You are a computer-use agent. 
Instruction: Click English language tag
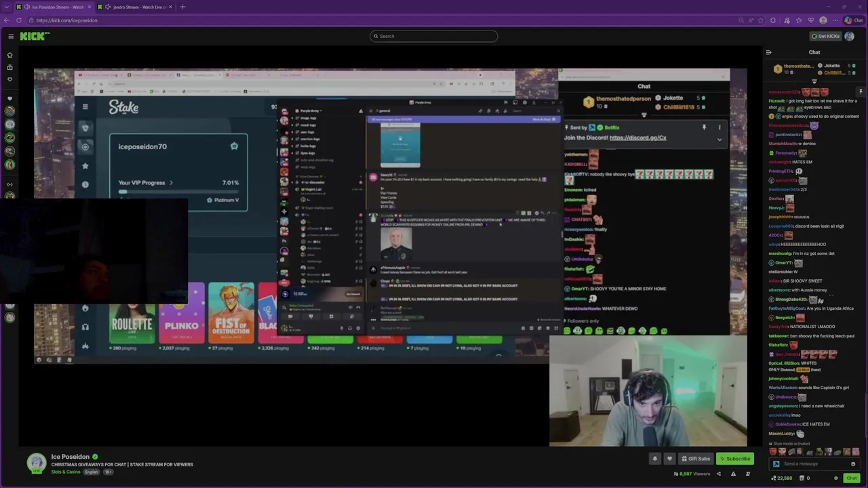(x=92, y=472)
